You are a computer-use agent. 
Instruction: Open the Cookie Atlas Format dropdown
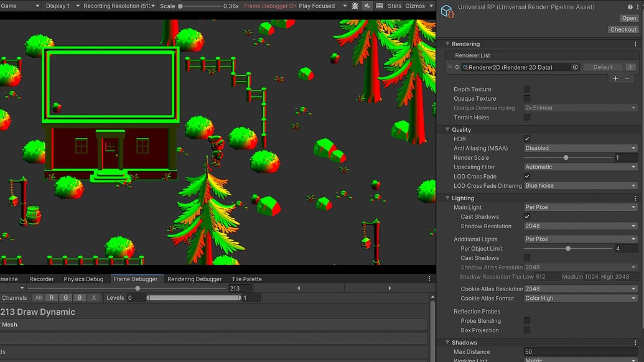point(580,298)
